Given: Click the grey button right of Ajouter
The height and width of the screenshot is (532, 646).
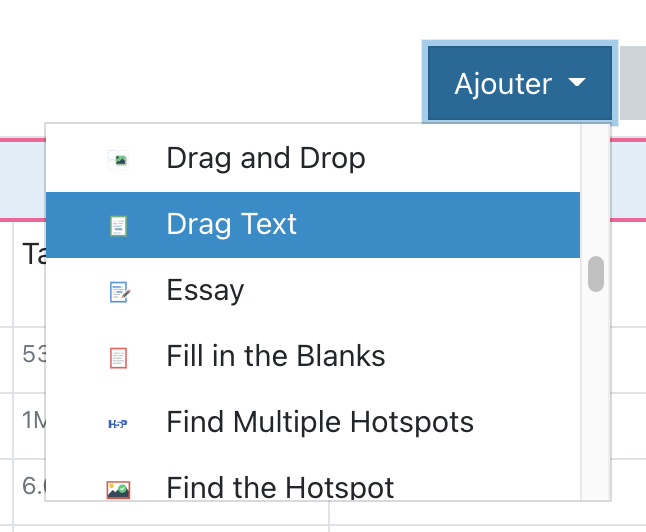Looking at the screenshot, I should pos(633,84).
